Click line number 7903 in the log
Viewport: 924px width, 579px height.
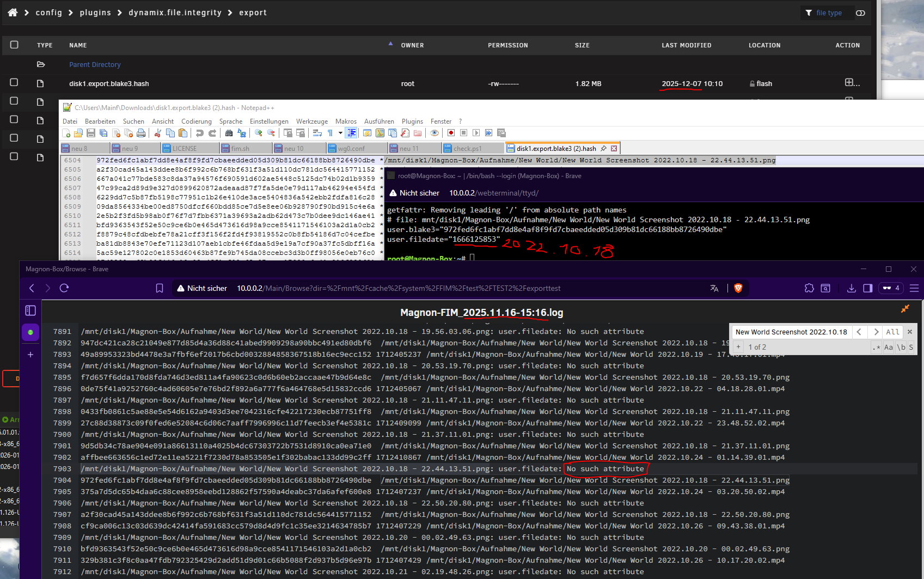[x=62, y=468]
